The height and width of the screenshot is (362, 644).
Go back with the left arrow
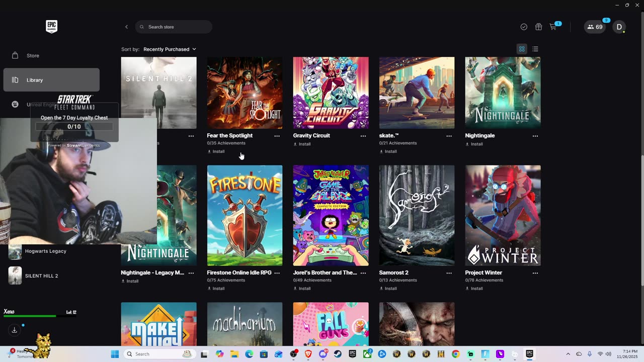tap(126, 27)
